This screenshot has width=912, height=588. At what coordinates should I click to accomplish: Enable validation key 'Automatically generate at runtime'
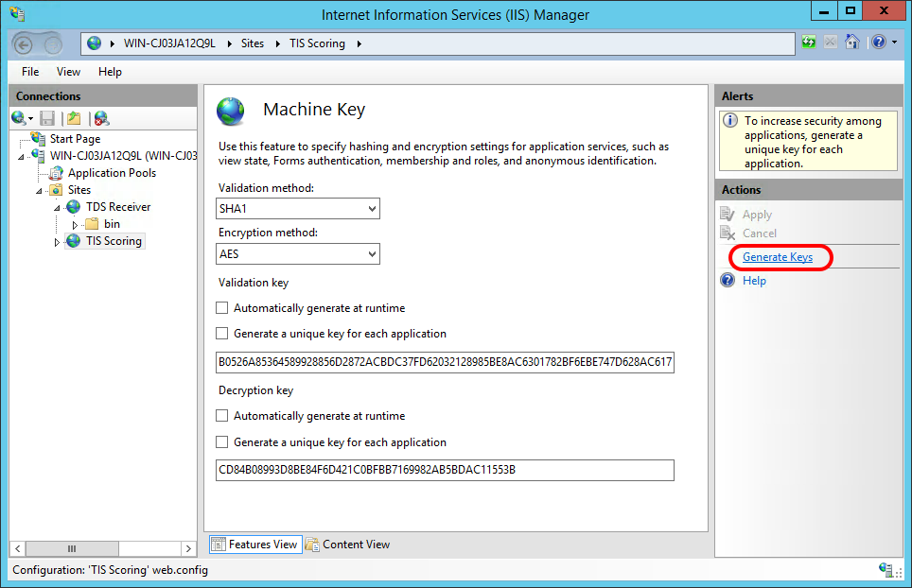(221, 308)
